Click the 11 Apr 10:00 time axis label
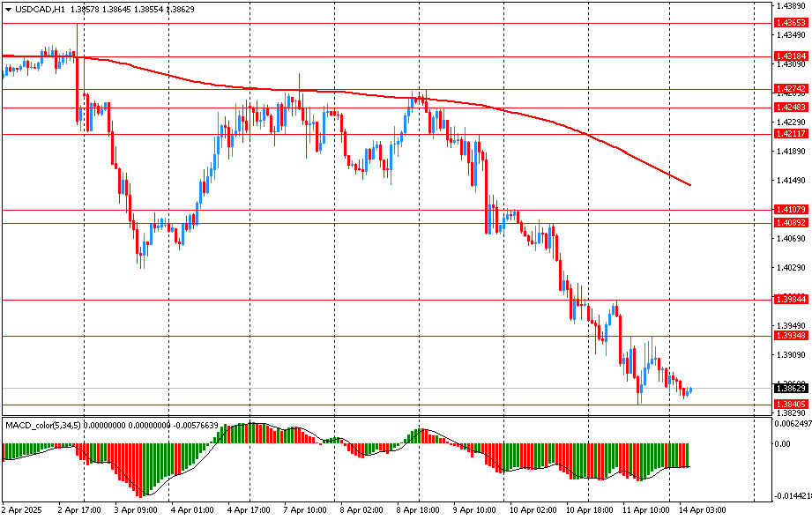Image resolution: width=812 pixels, height=520 pixels. point(645,510)
